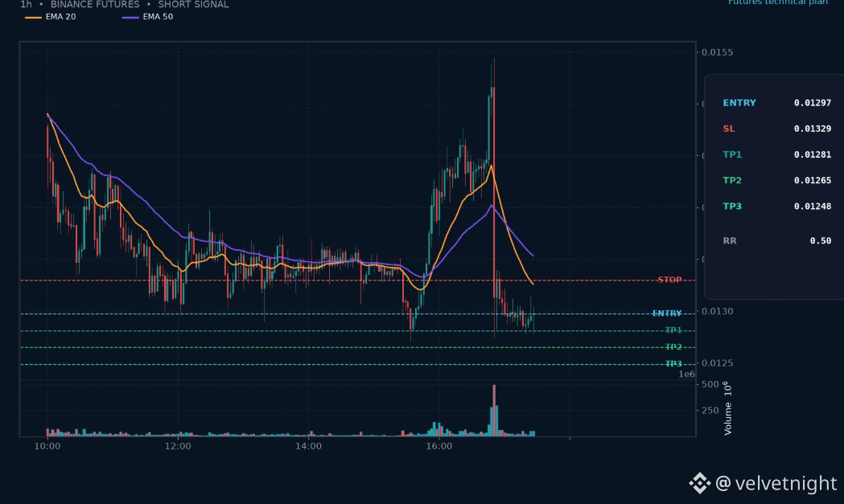Click the purple EMA 50 legend line
The image size is (844, 504).
tap(130, 17)
